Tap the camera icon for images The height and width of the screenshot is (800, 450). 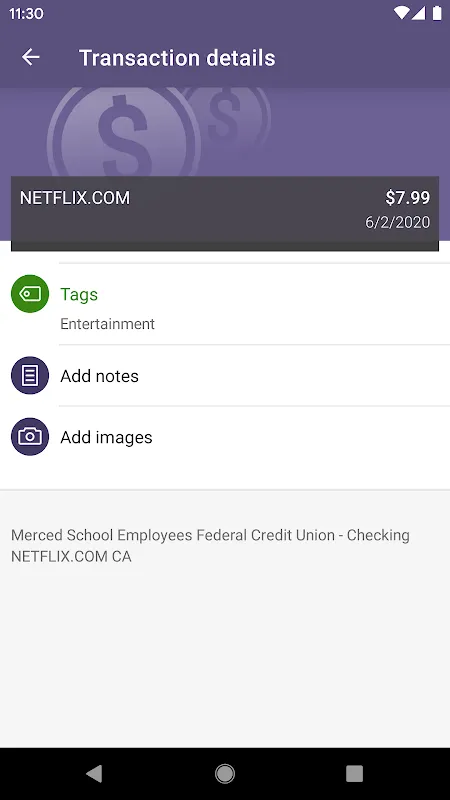(x=30, y=437)
